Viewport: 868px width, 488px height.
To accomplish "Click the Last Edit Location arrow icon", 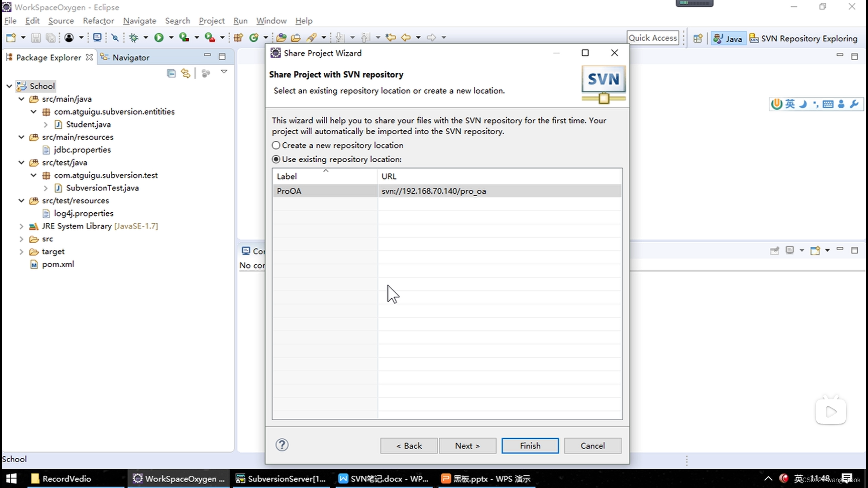I will 391,38.
